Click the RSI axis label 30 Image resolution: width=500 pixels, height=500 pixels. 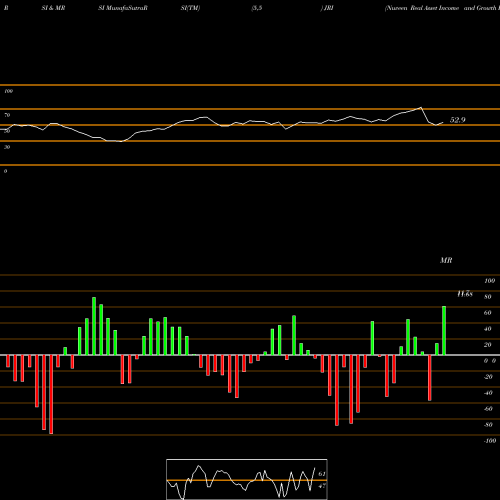[7, 147]
